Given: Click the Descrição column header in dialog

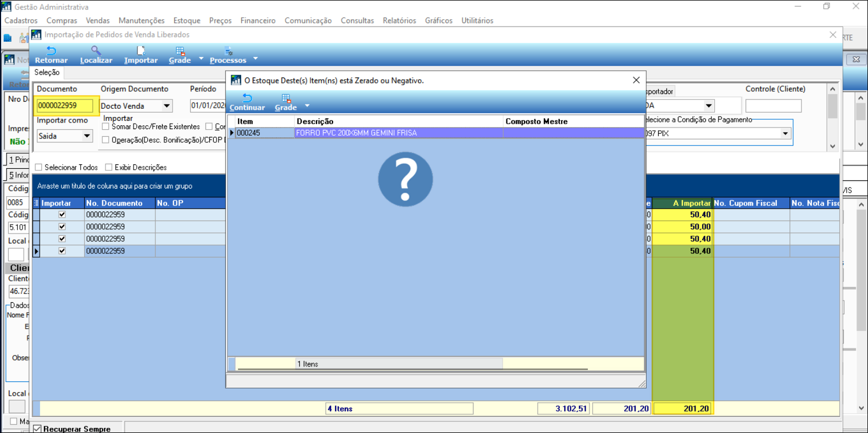Looking at the screenshot, I should tap(399, 121).
